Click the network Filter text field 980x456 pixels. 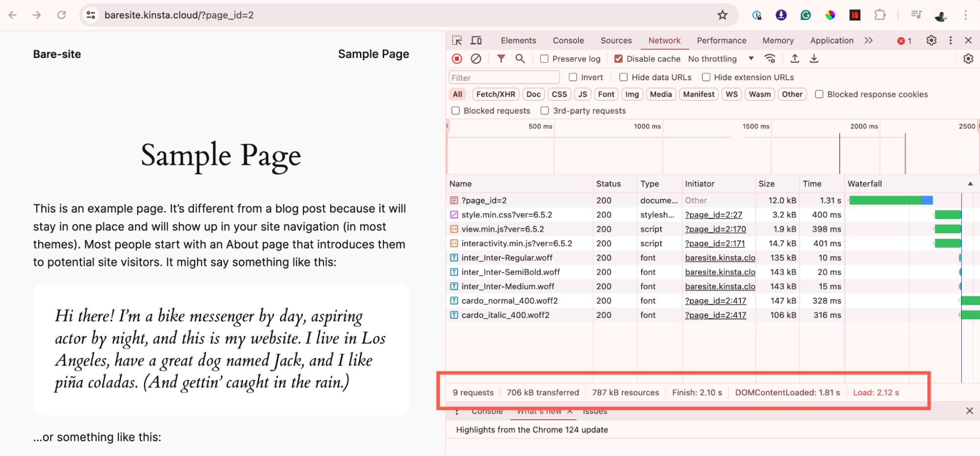(504, 77)
